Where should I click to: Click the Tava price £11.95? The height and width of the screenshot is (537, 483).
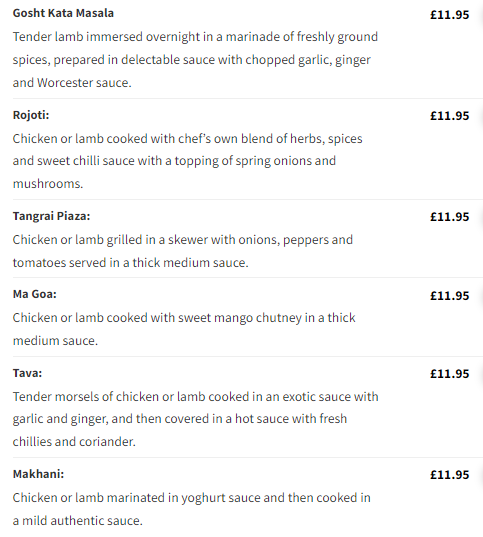(x=449, y=374)
